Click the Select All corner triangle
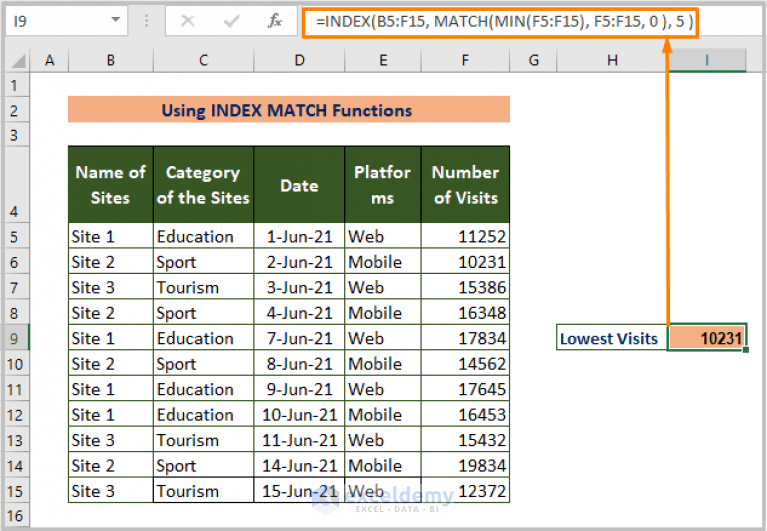Screen dimensions: 767x531 [x=18, y=61]
